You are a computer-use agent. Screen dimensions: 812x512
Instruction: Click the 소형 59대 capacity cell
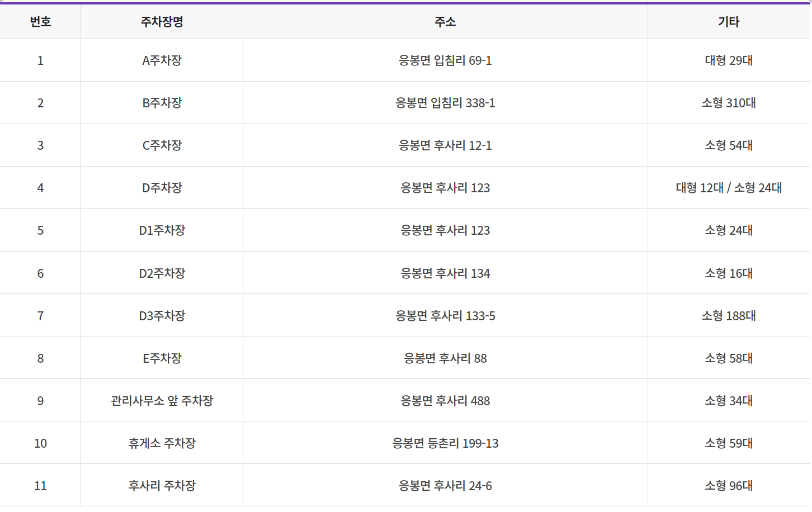click(x=729, y=443)
